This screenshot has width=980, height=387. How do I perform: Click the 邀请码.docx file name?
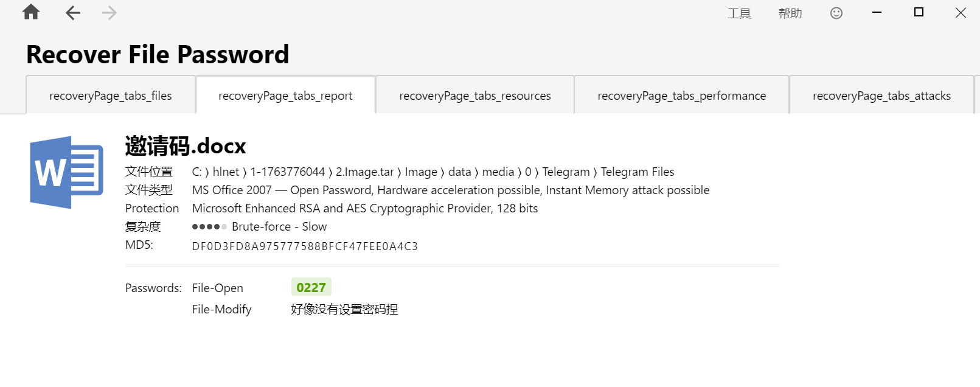coord(186,146)
